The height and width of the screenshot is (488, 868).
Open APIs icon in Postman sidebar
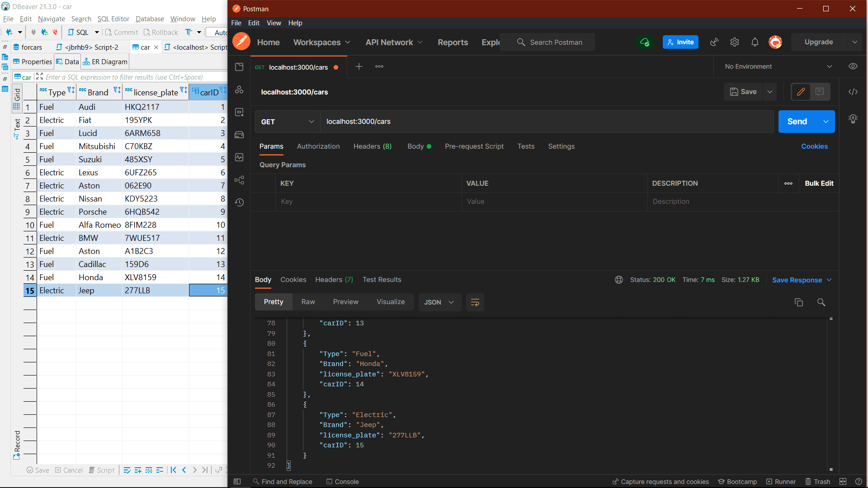pyautogui.click(x=239, y=89)
